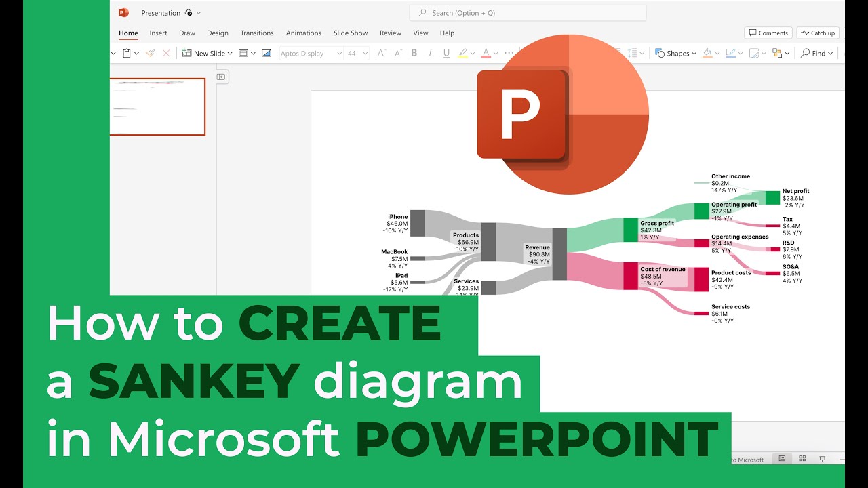868x488 pixels.
Task: Open the Find tool
Action: (x=816, y=53)
